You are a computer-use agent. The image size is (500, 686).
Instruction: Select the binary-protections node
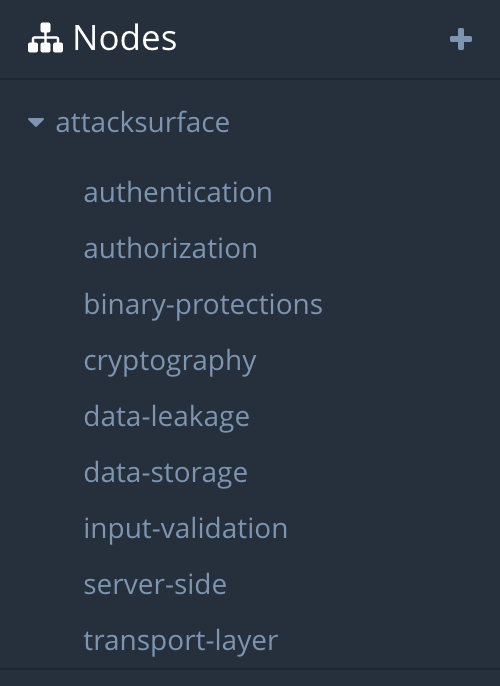point(203,305)
